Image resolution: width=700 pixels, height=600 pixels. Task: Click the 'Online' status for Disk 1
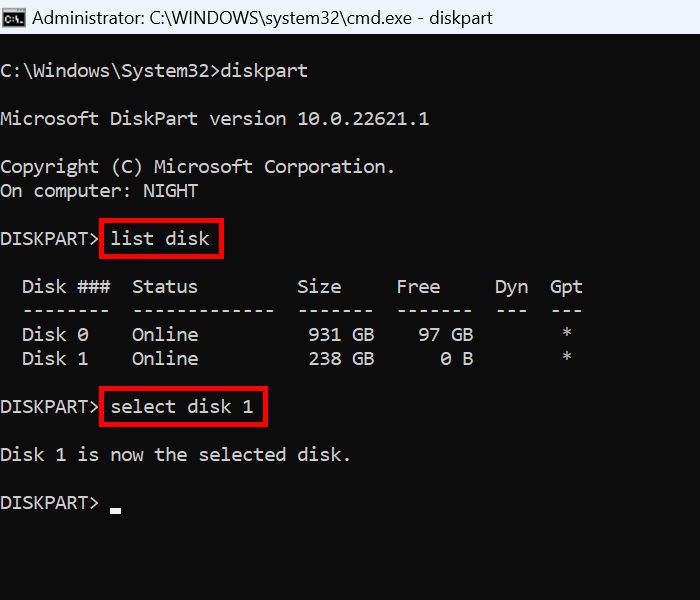click(165, 359)
